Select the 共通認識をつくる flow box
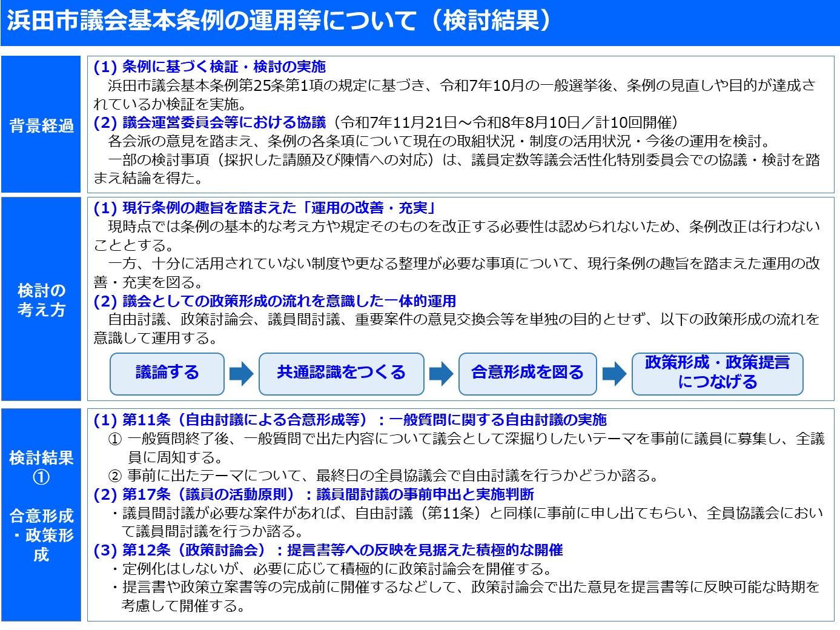This screenshot has height=630, width=840. pos(341,374)
